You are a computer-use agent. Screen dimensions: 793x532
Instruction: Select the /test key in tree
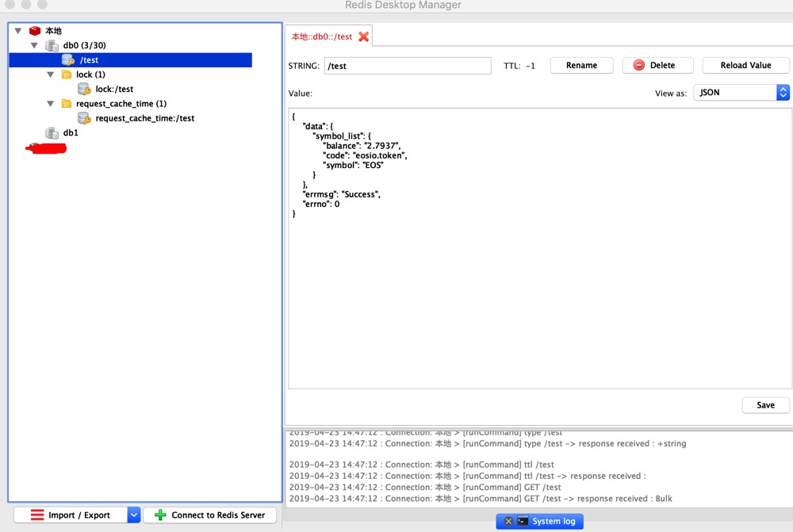[x=131, y=59]
